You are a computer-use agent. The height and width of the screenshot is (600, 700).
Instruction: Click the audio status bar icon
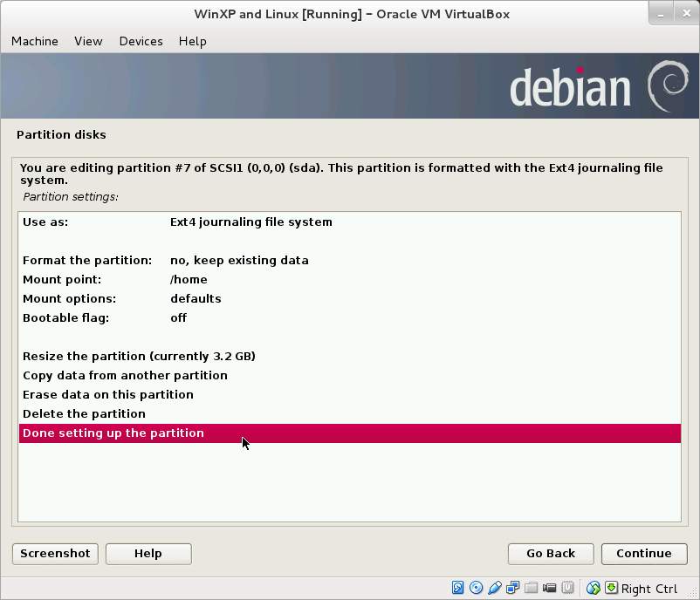click(x=494, y=588)
